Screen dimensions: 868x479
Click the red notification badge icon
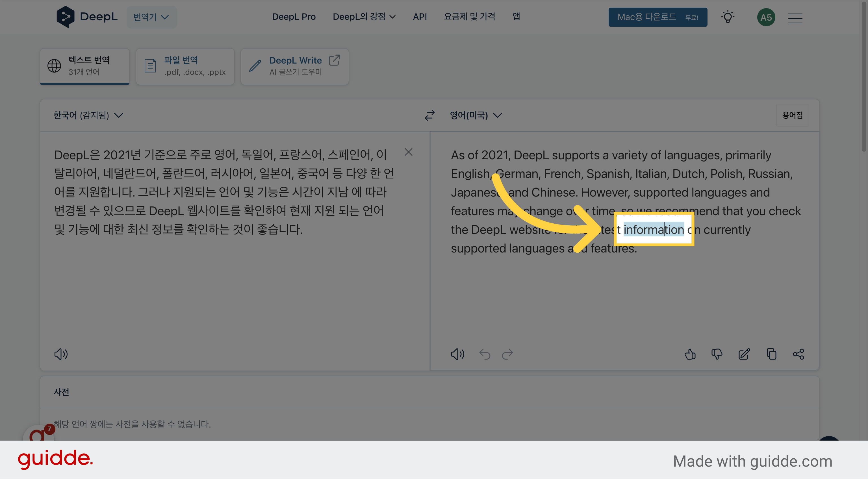pos(49,429)
